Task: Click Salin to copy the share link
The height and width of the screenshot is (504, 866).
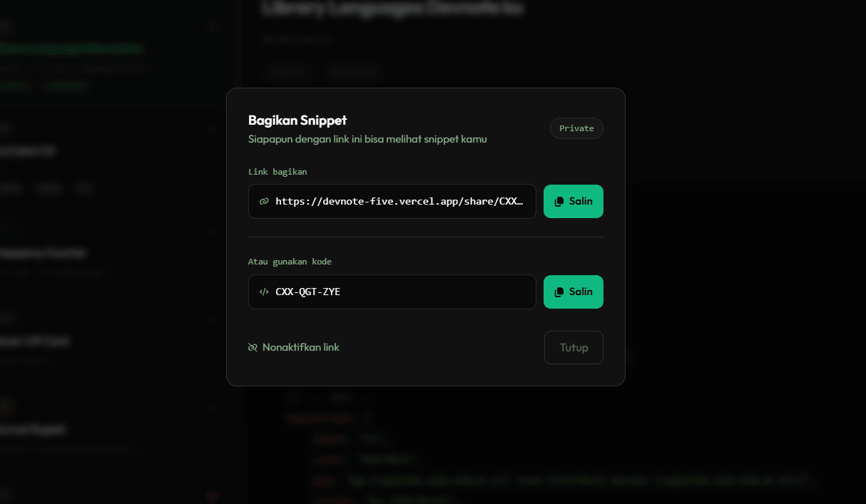Action: (x=574, y=201)
